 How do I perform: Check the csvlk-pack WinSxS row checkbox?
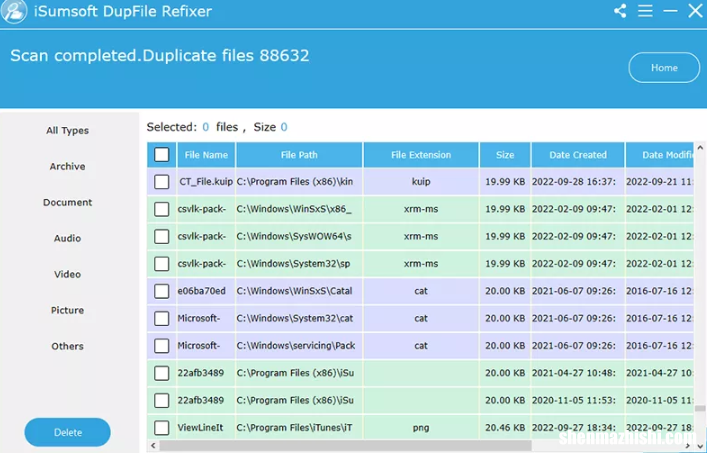tap(161, 209)
